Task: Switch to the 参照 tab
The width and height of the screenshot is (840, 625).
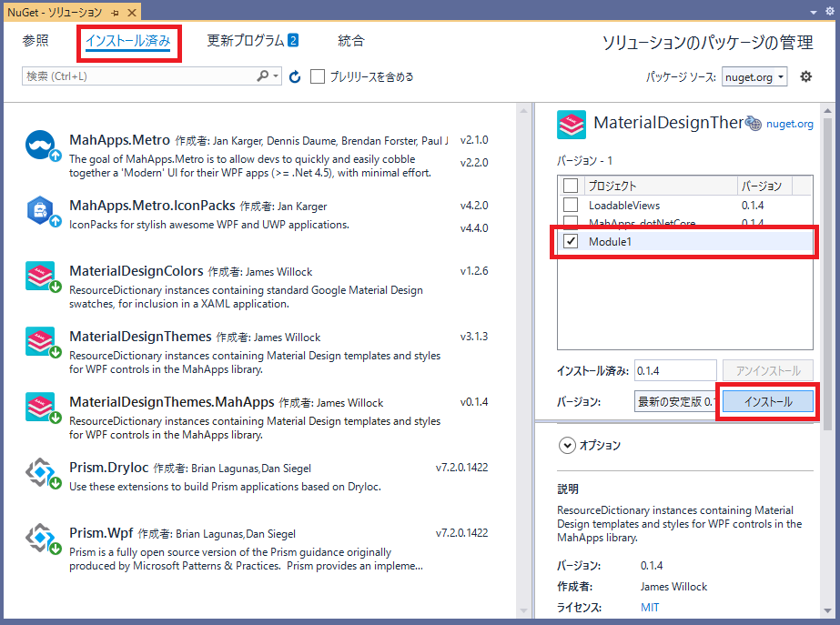Action: [35, 41]
